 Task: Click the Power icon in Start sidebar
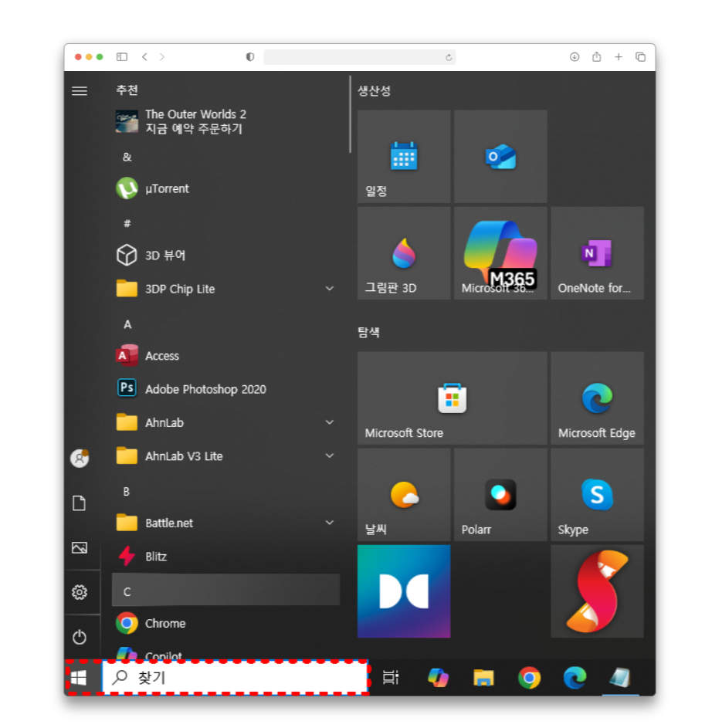point(80,637)
